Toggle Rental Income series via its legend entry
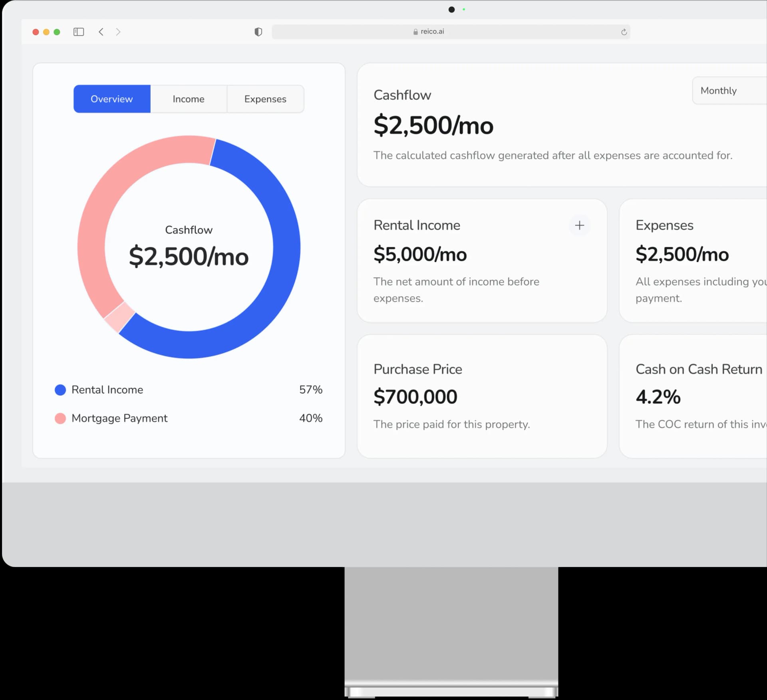This screenshot has height=700, width=767. pos(107,390)
